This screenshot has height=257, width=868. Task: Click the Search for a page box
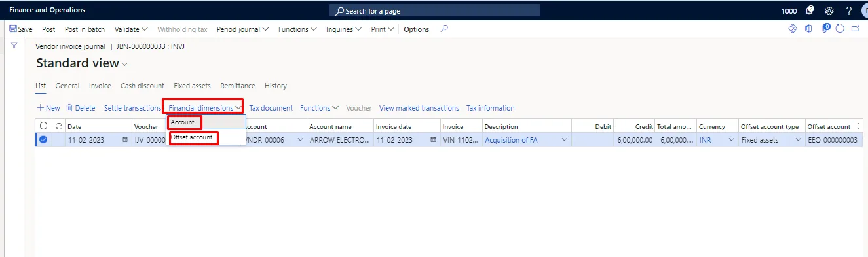[434, 10]
